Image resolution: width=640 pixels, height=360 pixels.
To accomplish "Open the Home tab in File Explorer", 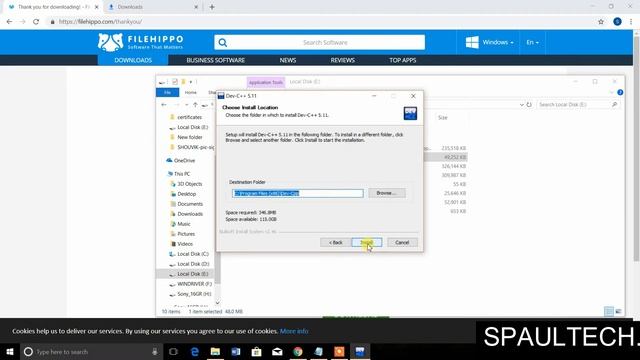I will point(191,92).
